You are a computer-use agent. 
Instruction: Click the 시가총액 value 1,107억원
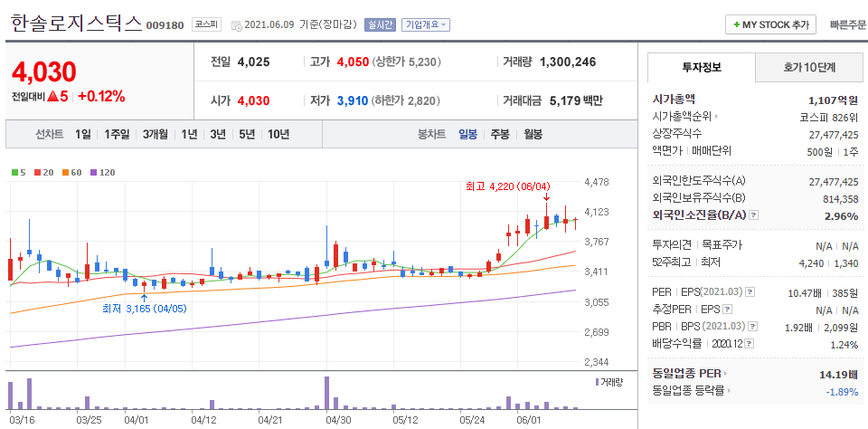pyautogui.click(x=833, y=100)
